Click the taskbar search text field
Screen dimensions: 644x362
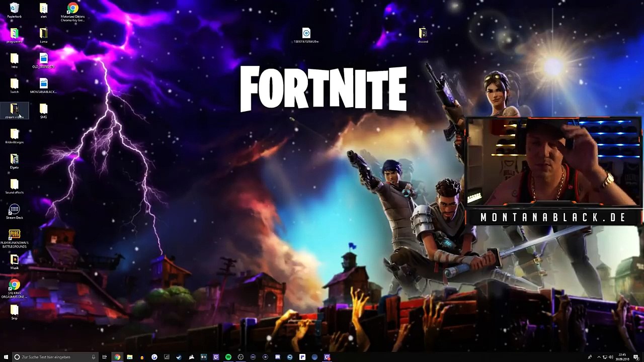pyautogui.click(x=55, y=357)
